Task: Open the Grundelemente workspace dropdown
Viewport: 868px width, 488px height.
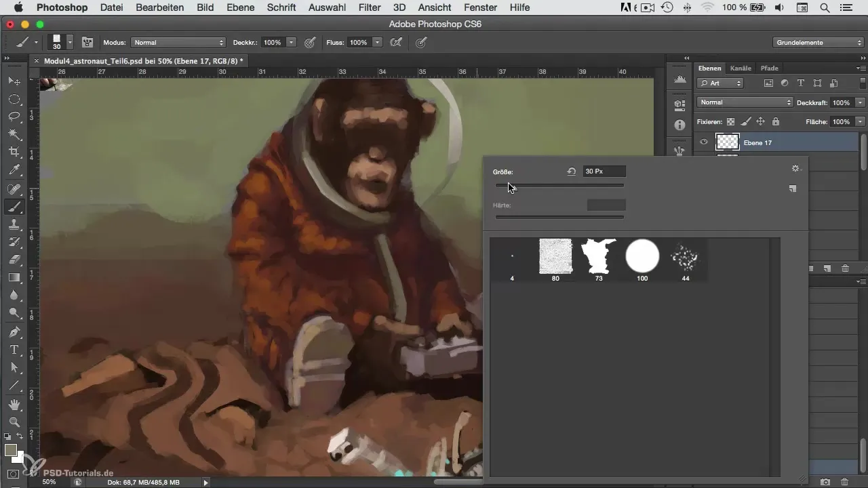Action: pyautogui.click(x=818, y=42)
